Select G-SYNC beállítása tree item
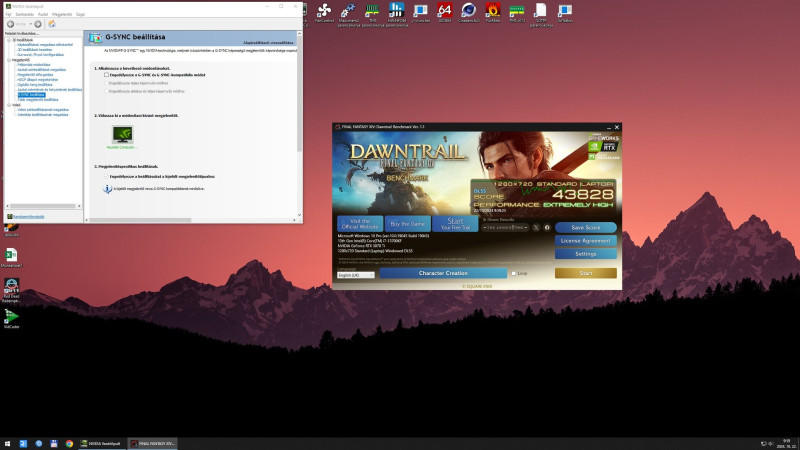This screenshot has width=800, height=450. pyautogui.click(x=31, y=94)
